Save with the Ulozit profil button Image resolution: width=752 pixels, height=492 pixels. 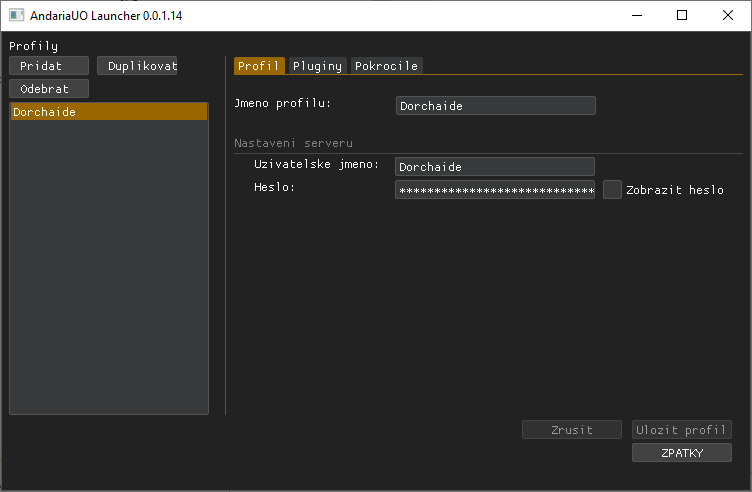pos(681,430)
